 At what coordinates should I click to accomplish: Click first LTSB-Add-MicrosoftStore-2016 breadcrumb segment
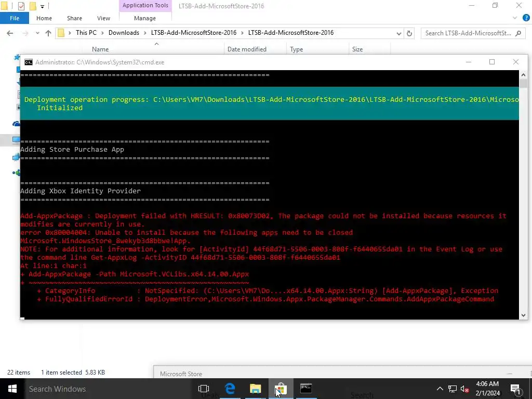click(x=194, y=33)
